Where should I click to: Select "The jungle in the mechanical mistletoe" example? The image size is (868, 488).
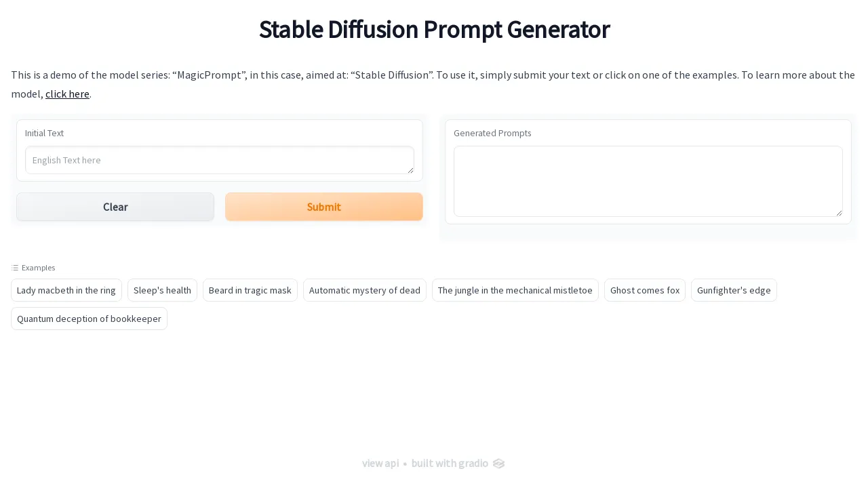(x=515, y=290)
